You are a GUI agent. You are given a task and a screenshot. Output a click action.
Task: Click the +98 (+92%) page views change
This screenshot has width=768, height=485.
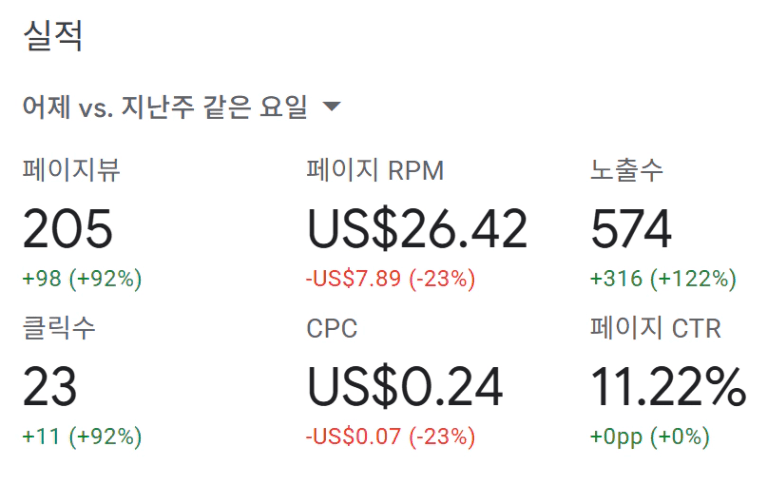82,279
